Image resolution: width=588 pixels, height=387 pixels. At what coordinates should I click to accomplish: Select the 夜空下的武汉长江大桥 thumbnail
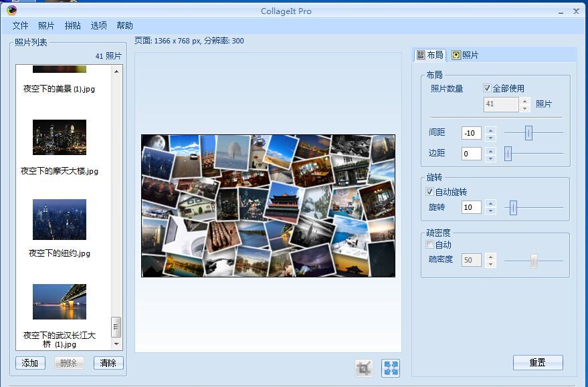pos(60,301)
